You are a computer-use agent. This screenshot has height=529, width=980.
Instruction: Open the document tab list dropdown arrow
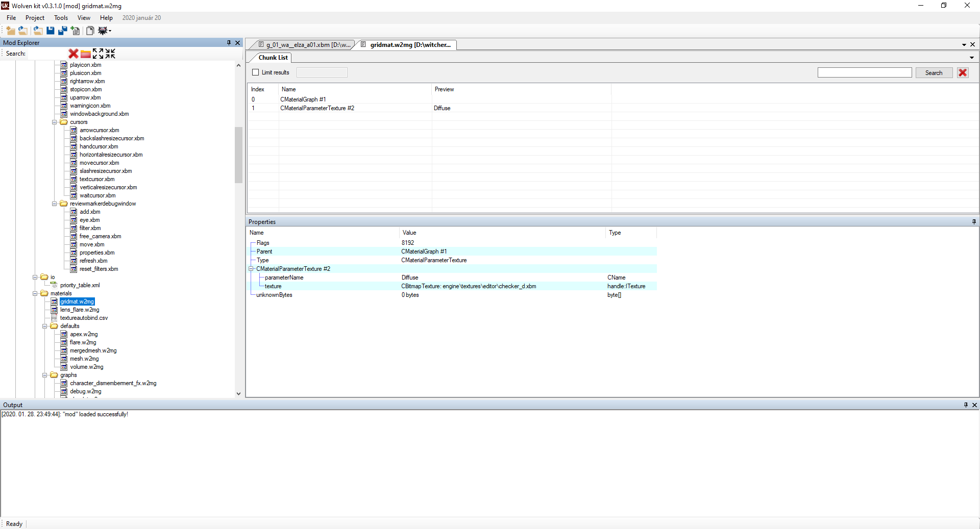click(x=964, y=45)
